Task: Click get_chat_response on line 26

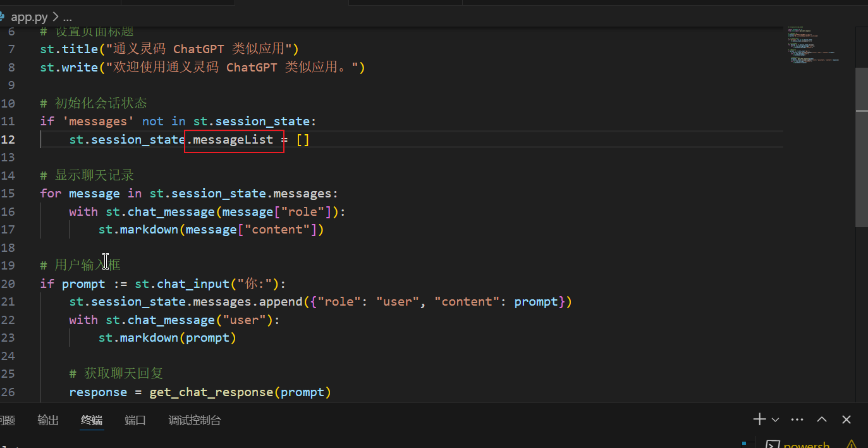Action: (211, 392)
